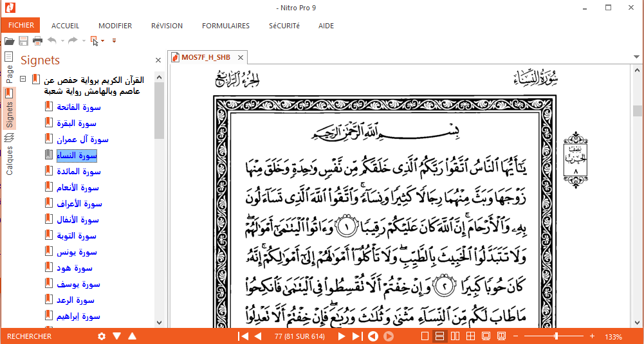Image resolution: width=644 pixels, height=344 pixels.
Task: Select bookmark سورة هود
Action: (x=75, y=268)
